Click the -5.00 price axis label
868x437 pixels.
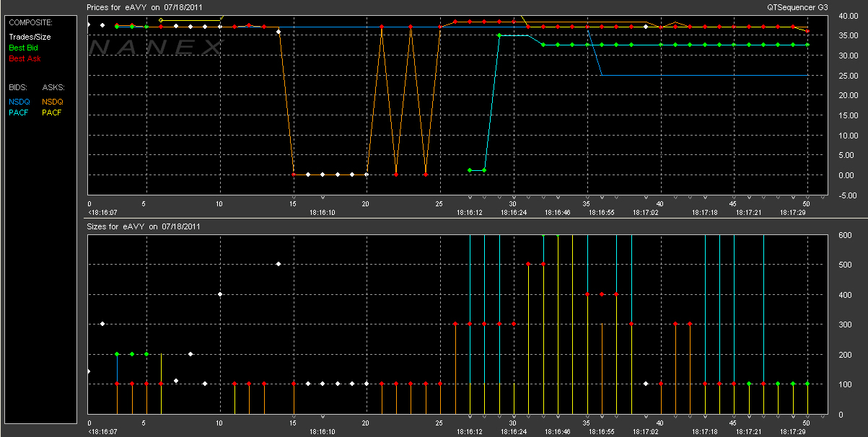point(847,195)
